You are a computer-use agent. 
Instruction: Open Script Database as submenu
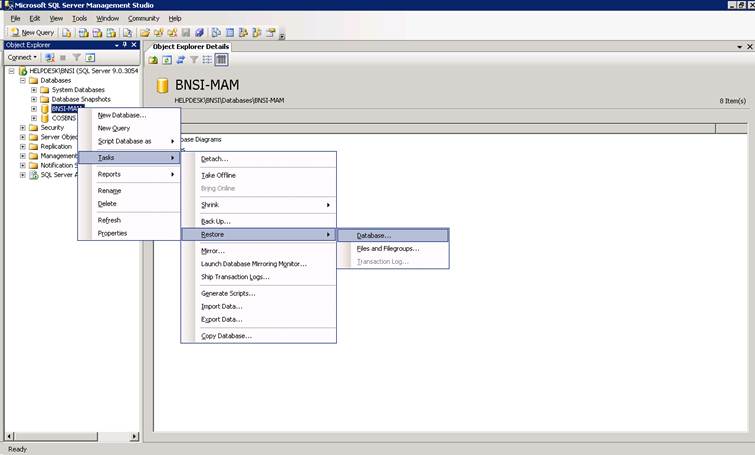(129, 141)
